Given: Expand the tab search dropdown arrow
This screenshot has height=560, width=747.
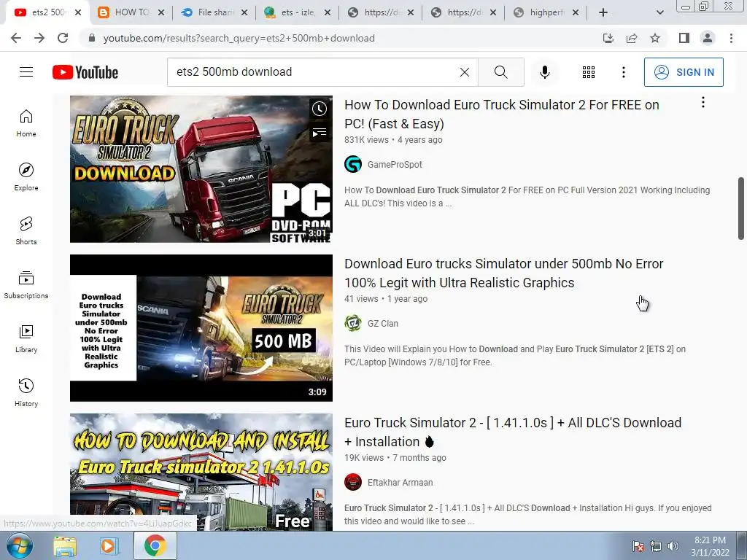Looking at the screenshot, I should click(659, 12).
